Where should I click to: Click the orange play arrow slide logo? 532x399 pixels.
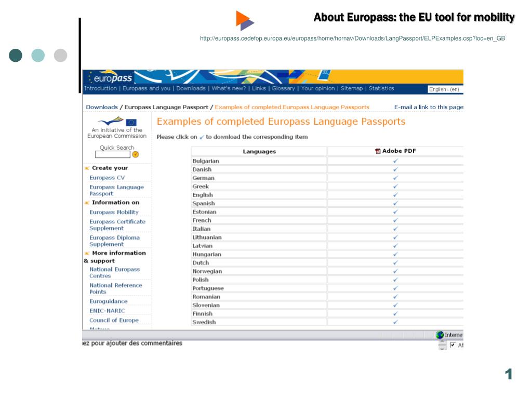click(245, 21)
